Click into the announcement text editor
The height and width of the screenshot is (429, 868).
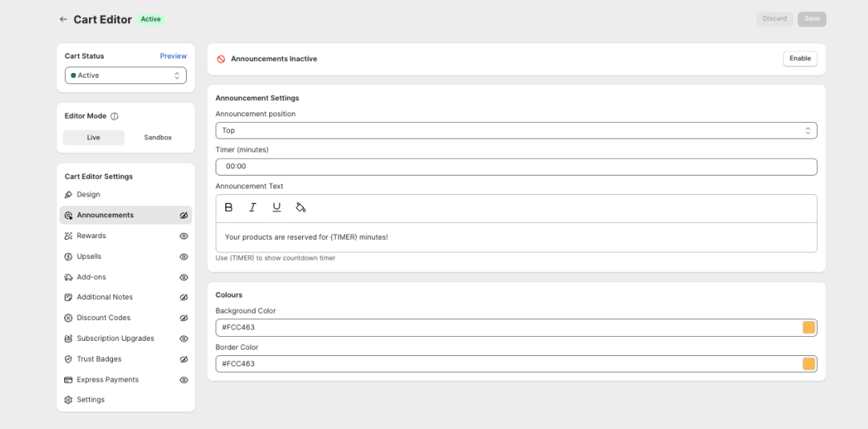[516, 237]
